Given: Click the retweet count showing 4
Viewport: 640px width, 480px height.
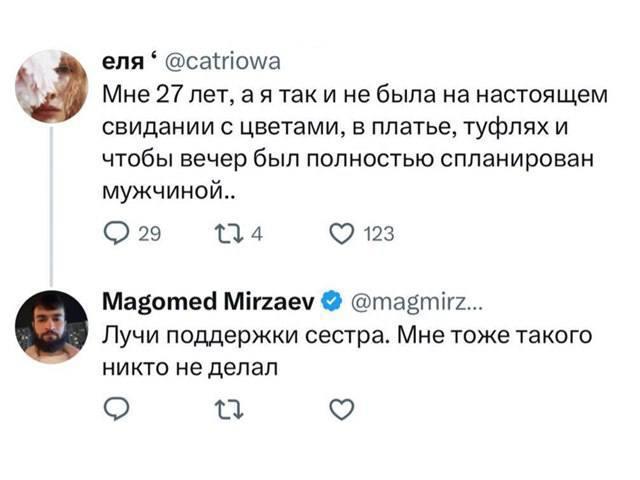Looking at the screenshot, I should (x=257, y=235).
